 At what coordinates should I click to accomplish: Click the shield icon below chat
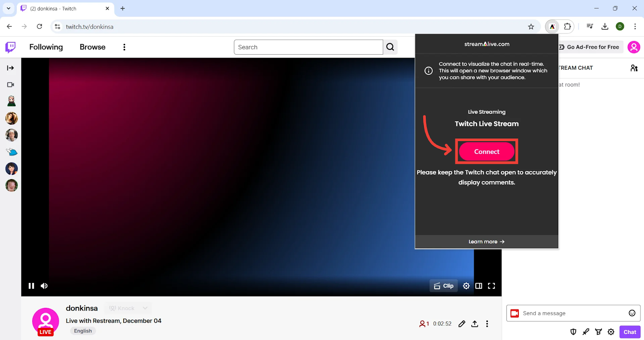click(574, 332)
